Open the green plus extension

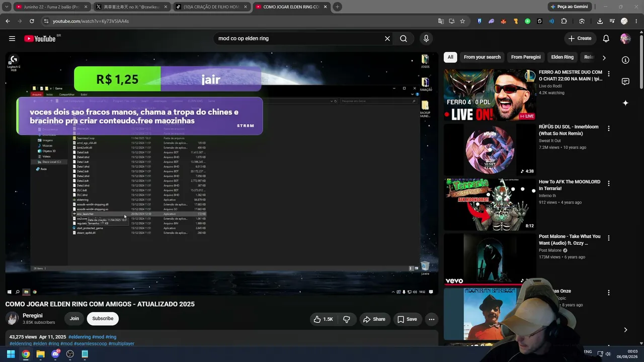pos(527,21)
